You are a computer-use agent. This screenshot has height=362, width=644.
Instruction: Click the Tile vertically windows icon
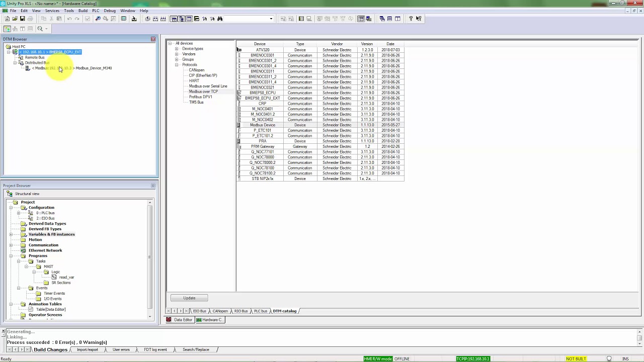pyautogui.click(x=397, y=19)
